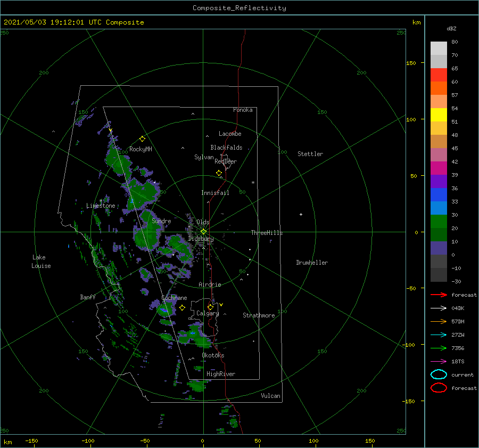The image size is (479, 448).
Task: Click the blue storm cell southwest of Cochrane
Action: click(x=164, y=311)
